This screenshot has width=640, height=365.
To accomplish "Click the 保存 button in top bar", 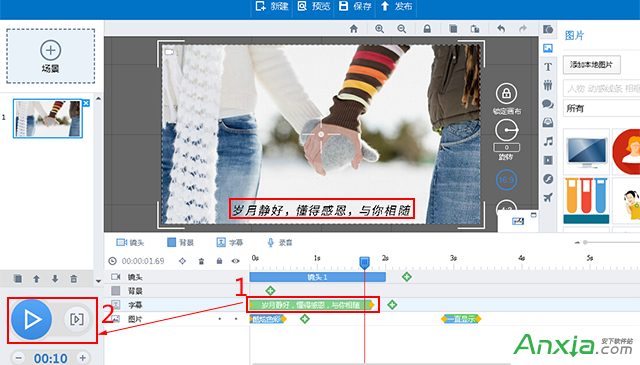I will [x=355, y=6].
